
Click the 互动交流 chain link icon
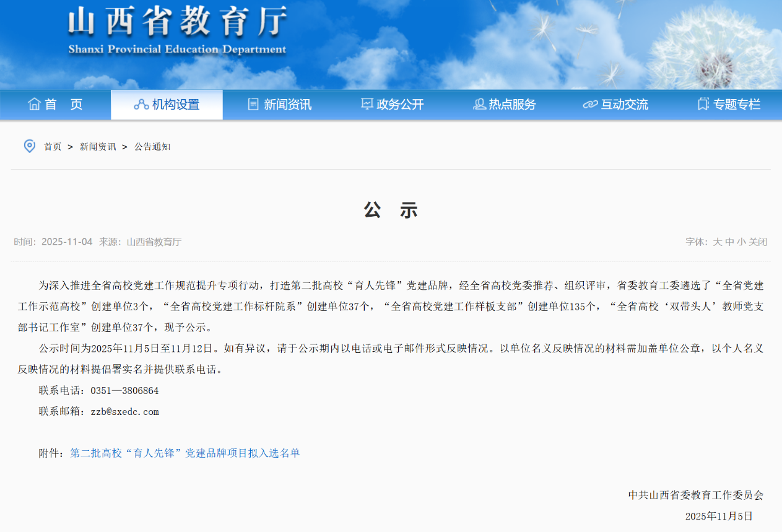[590, 105]
